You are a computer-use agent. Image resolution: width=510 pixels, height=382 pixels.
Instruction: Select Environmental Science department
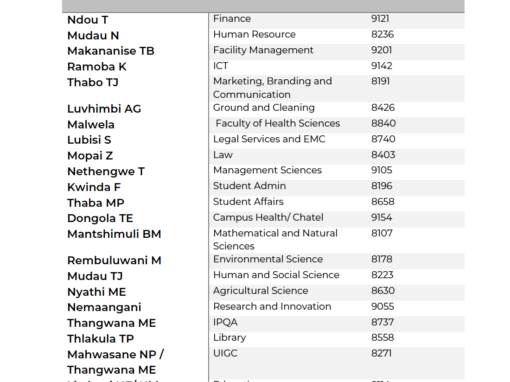(268, 259)
